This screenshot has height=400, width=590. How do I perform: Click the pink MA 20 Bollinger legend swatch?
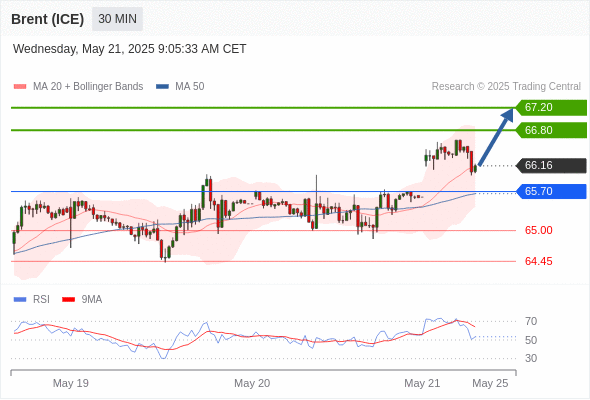pos(20,87)
